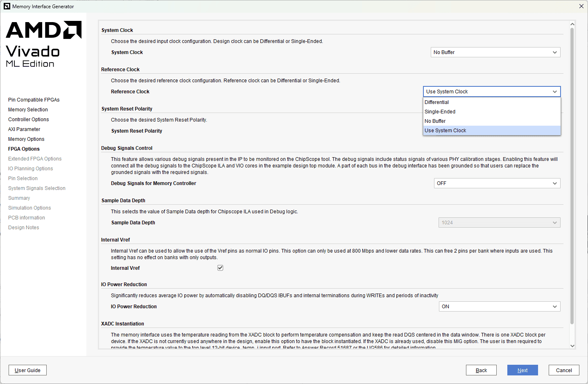Select Differential from the reference clock list
The image size is (588, 384).
pos(436,102)
